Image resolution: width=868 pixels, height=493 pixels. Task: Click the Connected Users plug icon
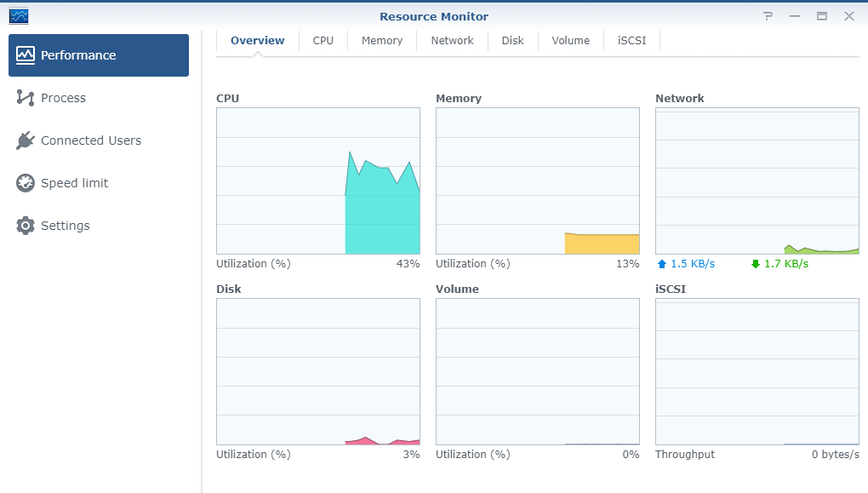point(26,140)
